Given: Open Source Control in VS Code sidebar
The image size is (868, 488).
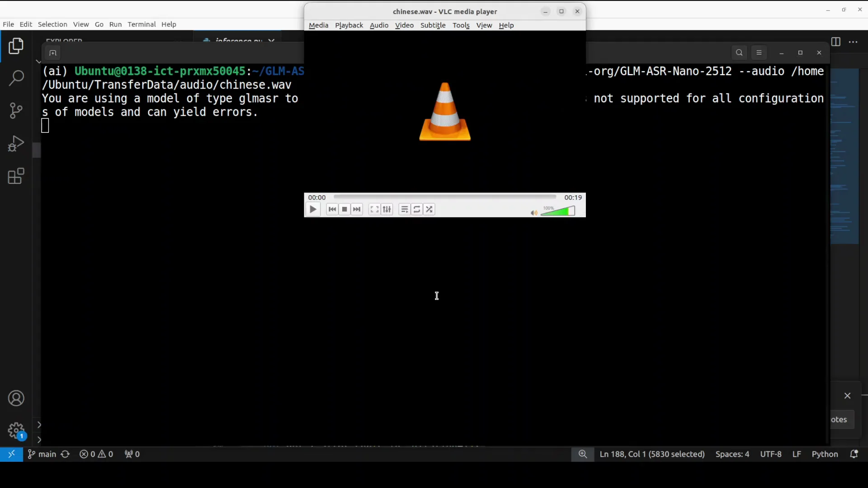Looking at the screenshot, I should [16, 111].
